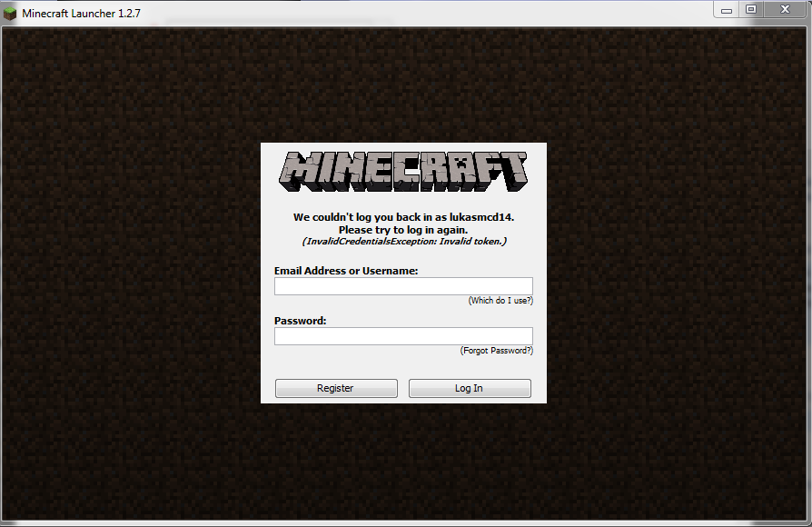
Task: Click the Email Address or Username field
Action: coord(403,286)
